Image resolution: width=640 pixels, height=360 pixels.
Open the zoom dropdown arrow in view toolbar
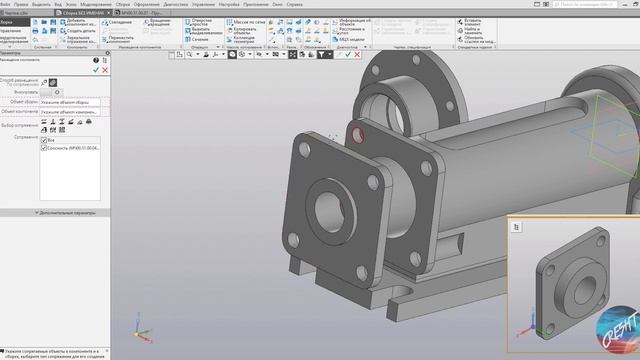click(x=198, y=54)
